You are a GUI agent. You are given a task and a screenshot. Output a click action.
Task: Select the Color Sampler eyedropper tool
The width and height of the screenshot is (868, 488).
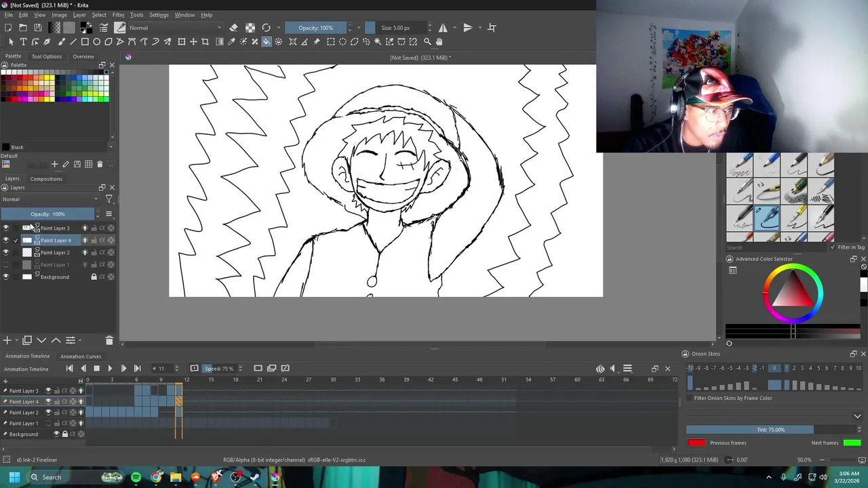[231, 42]
